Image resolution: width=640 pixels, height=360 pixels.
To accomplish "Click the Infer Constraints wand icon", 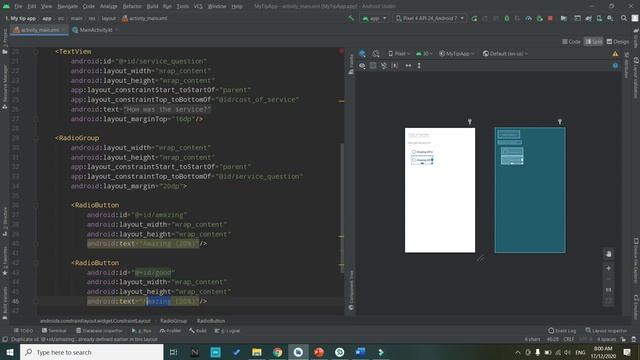I will [x=395, y=65].
